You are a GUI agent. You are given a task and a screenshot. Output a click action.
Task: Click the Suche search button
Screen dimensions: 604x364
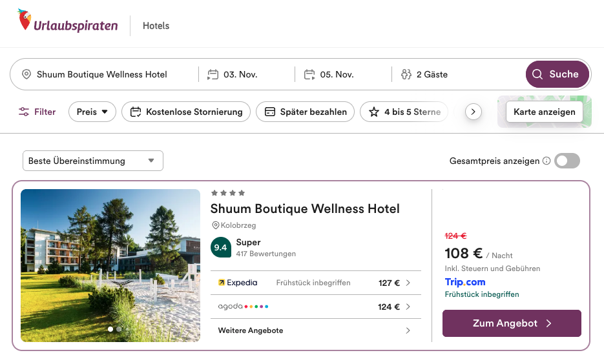557,74
